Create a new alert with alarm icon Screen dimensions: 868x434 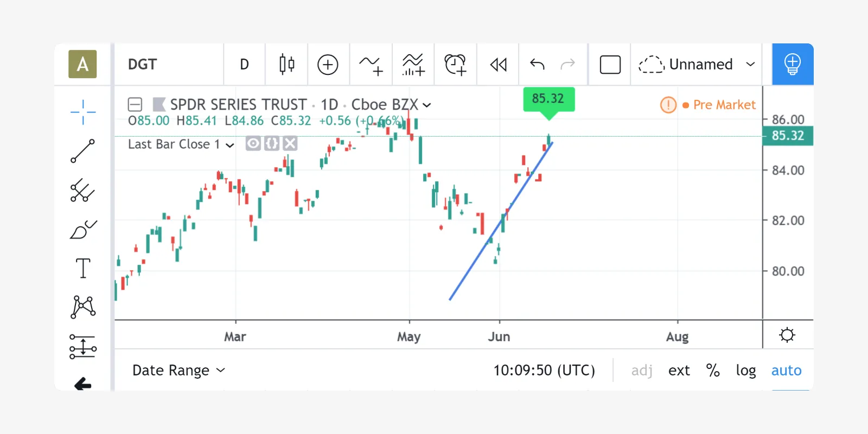coord(455,65)
